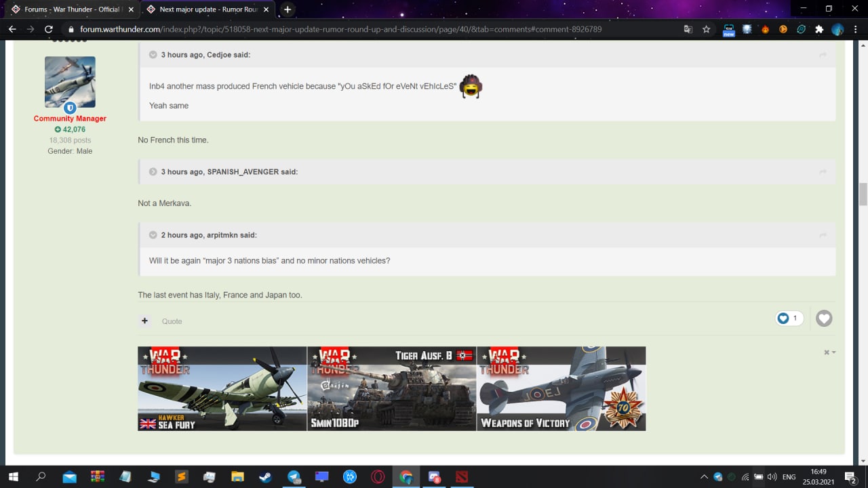Open the Mail app in taskbar

pyautogui.click(x=70, y=476)
